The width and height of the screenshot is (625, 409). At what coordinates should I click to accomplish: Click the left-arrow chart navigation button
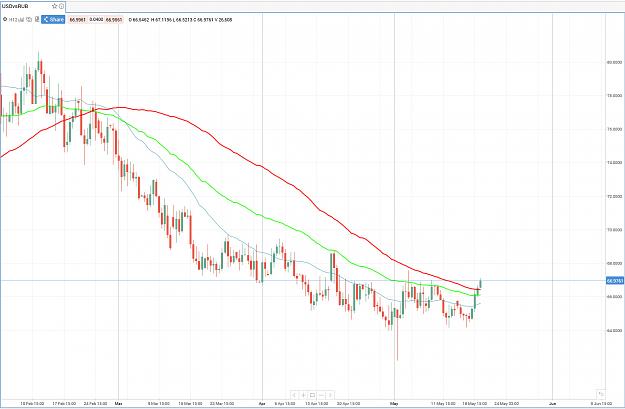[294, 395]
